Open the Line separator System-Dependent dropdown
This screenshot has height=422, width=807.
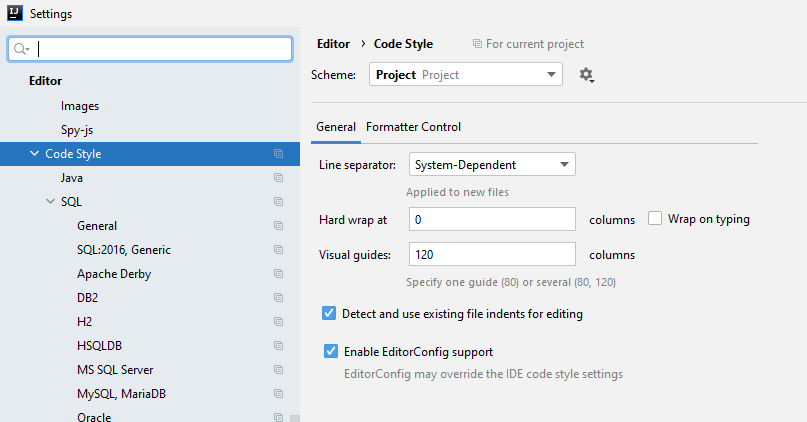pos(492,165)
